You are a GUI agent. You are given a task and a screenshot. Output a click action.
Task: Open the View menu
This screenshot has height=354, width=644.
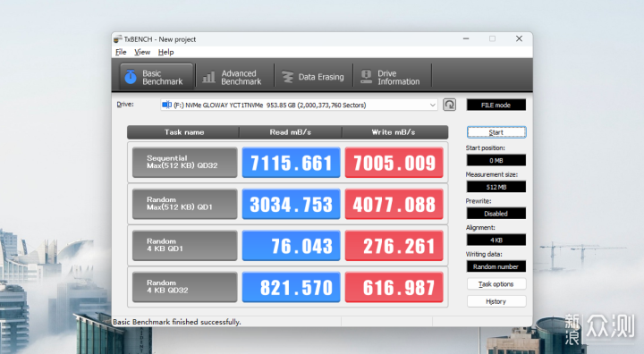pyautogui.click(x=142, y=52)
